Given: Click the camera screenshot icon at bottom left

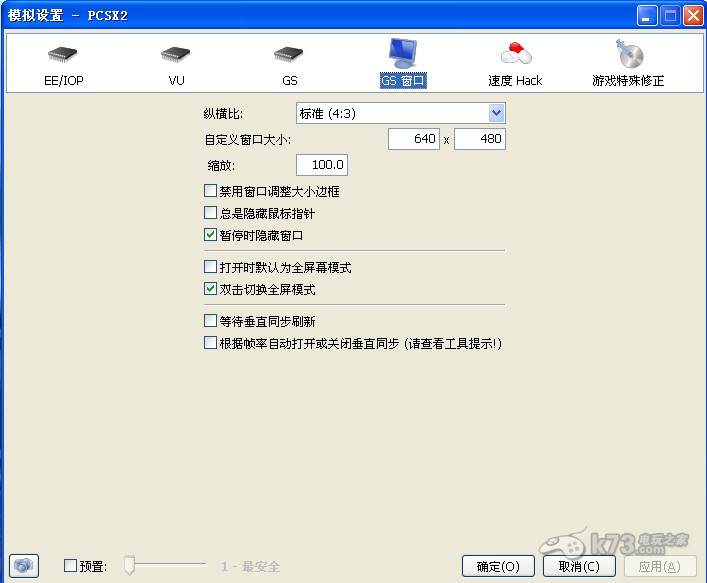Looking at the screenshot, I should tap(24, 565).
